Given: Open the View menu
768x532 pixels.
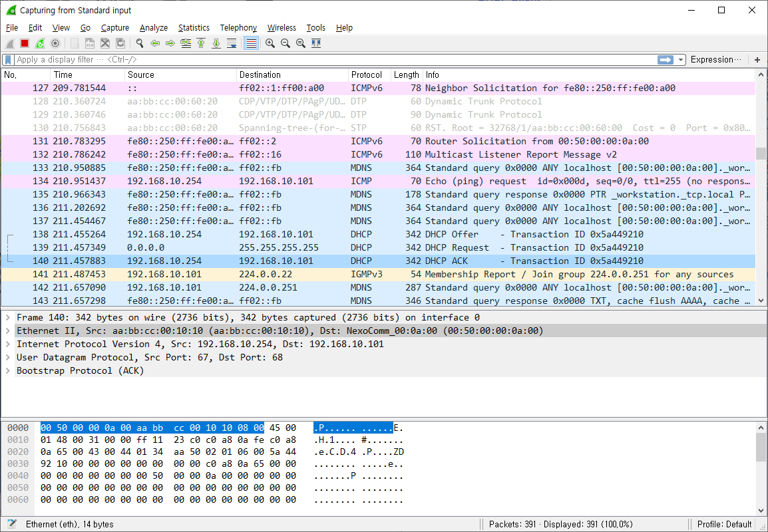Looking at the screenshot, I should 61,28.
